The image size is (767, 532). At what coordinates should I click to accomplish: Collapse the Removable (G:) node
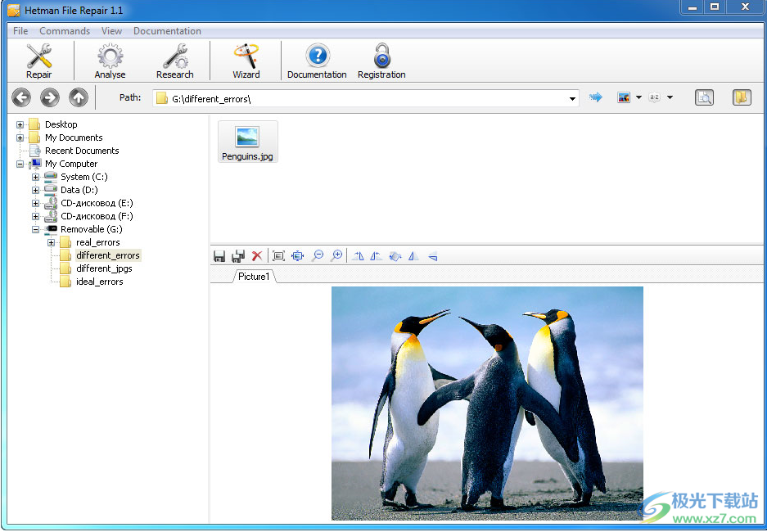[36, 229]
